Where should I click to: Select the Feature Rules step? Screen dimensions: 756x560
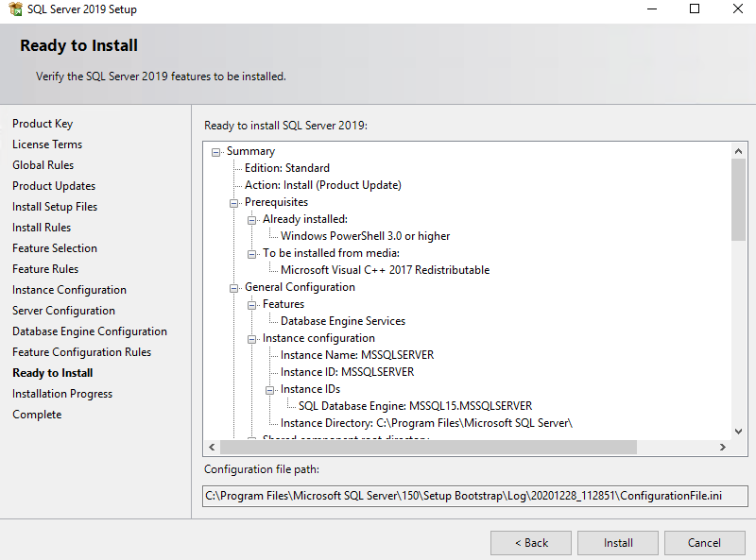(x=45, y=269)
